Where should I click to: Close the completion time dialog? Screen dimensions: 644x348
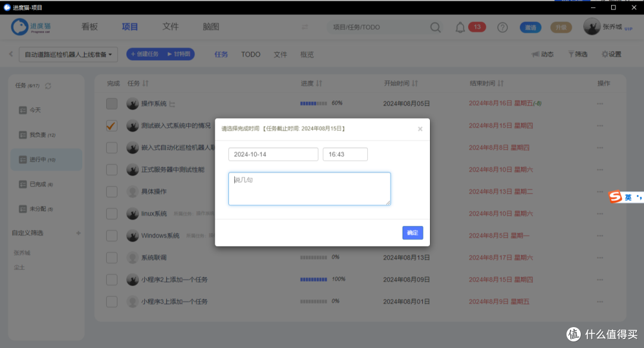tap(420, 129)
